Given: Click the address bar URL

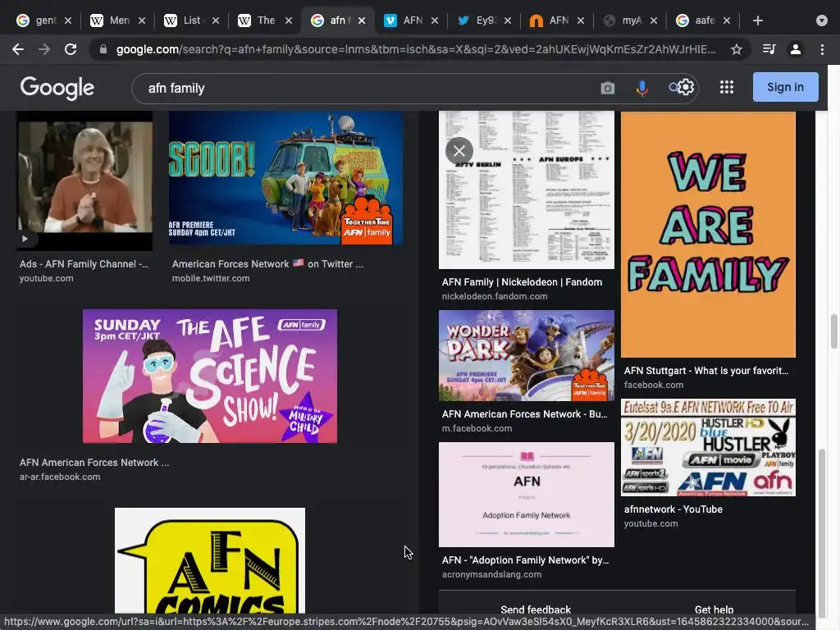Looking at the screenshot, I should click(x=416, y=49).
